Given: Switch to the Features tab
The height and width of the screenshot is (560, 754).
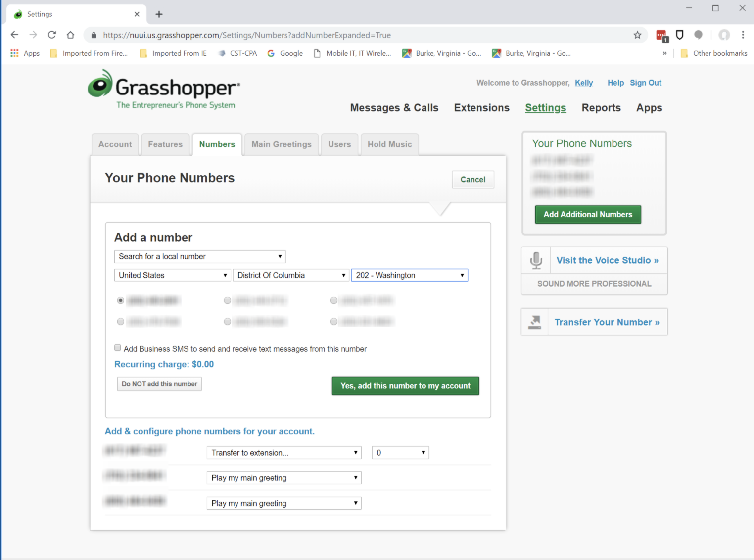Looking at the screenshot, I should point(165,144).
